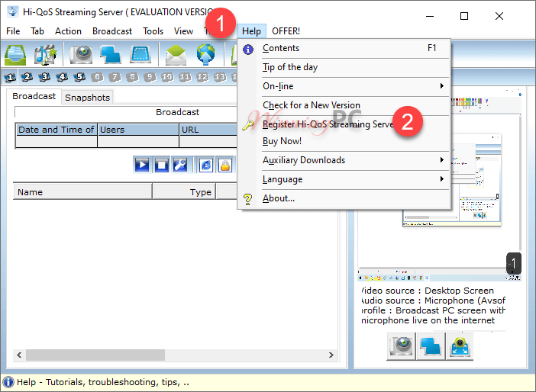Click the Users column header

138,130
